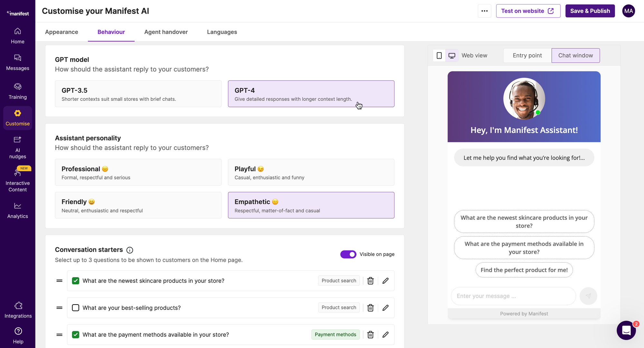The width and height of the screenshot is (644, 348).
Task: Switch preview to Entry point
Action: [527, 55]
